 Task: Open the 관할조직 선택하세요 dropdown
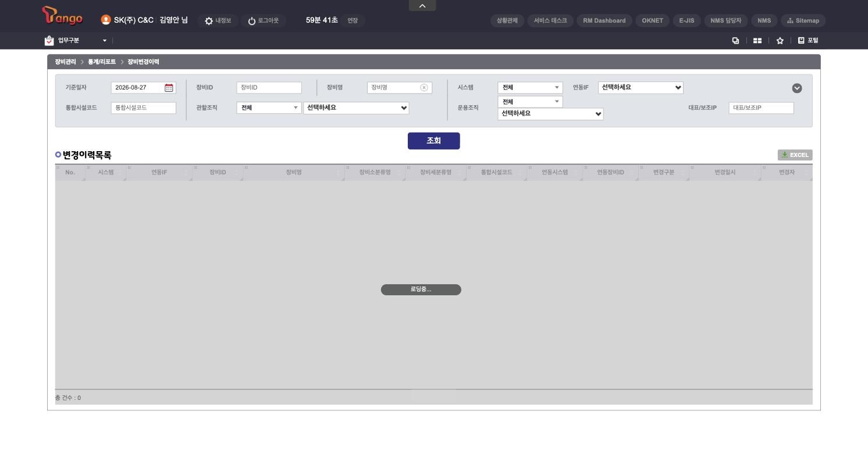click(356, 108)
